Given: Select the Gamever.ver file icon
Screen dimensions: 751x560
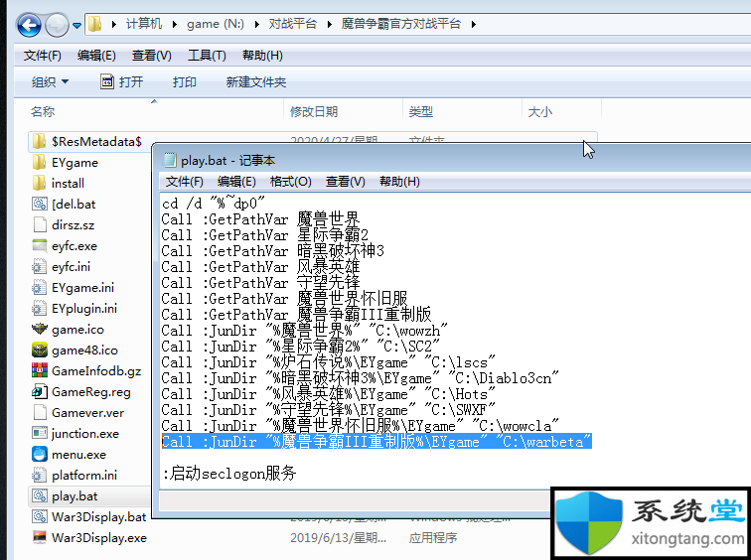Looking at the screenshot, I should pos(40,413).
